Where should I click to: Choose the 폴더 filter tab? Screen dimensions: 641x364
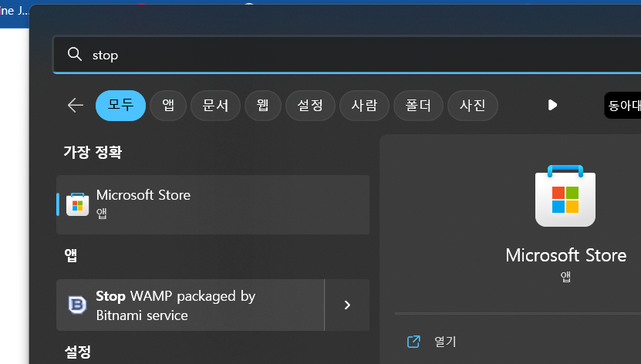[418, 106]
